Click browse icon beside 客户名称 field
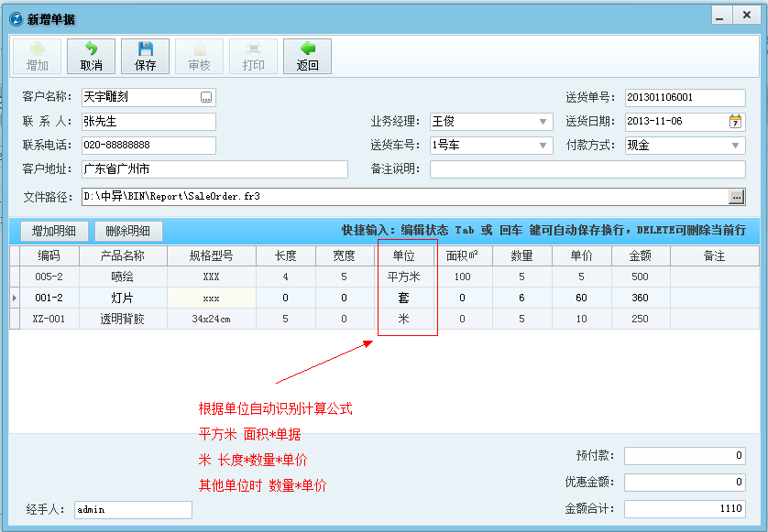This screenshot has width=768, height=532. (205, 97)
